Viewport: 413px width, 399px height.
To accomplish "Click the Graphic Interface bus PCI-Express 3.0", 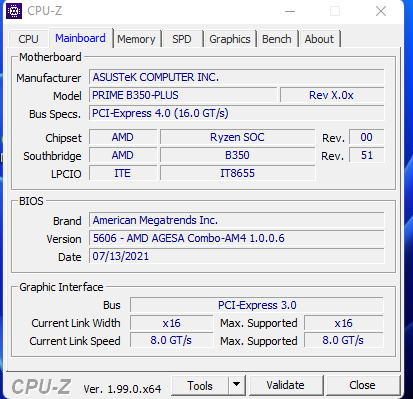I will [x=257, y=305].
